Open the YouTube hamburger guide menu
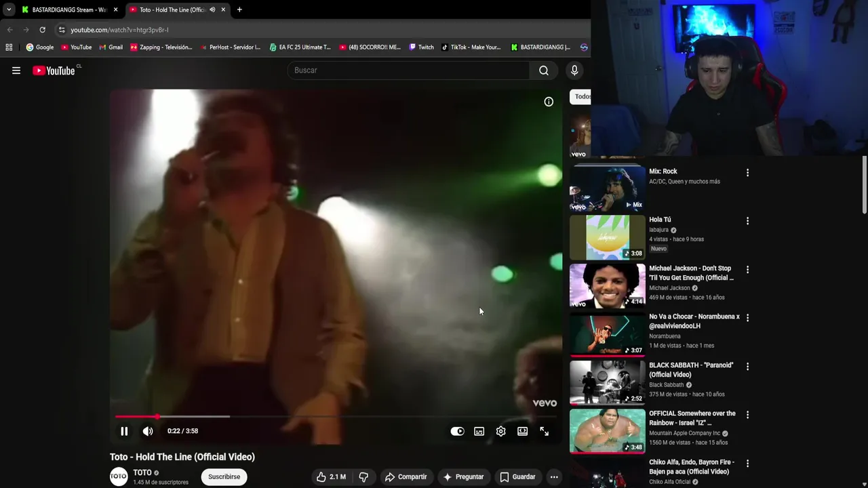Image resolution: width=868 pixels, height=488 pixels. click(x=16, y=70)
